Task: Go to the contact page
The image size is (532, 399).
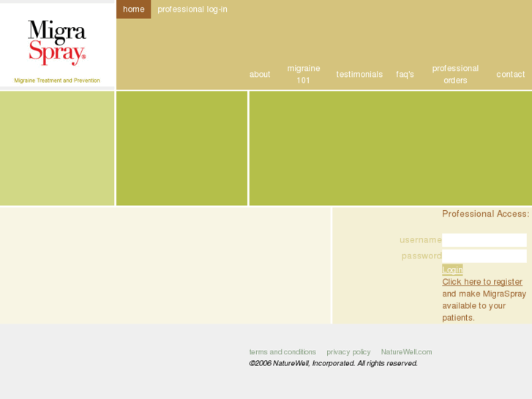Action: click(x=511, y=75)
